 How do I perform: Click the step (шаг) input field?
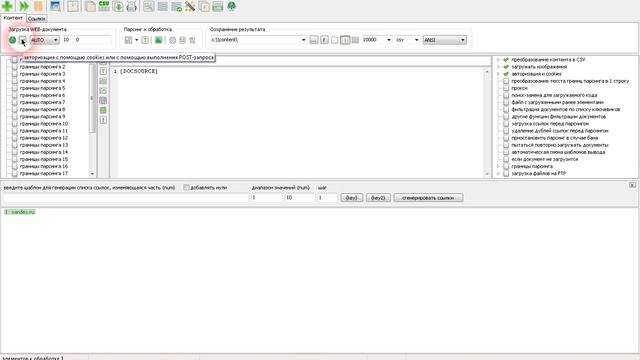click(x=327, y=198)
